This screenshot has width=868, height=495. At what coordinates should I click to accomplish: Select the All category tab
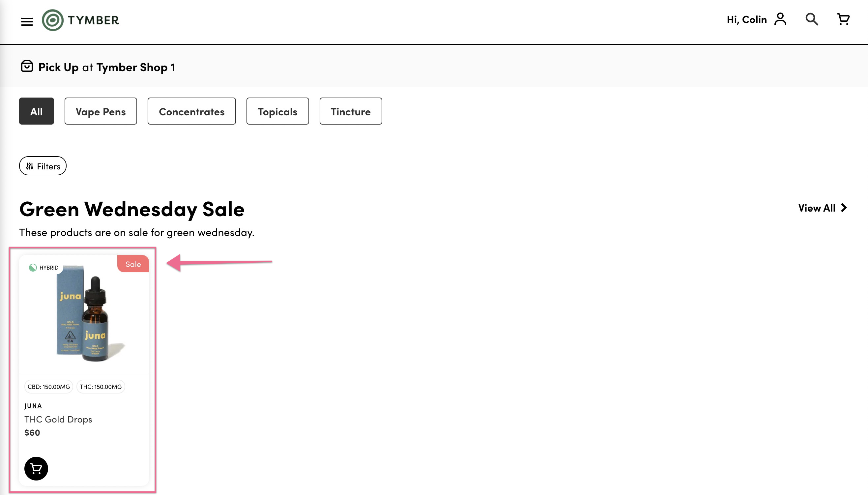(36, 111)
